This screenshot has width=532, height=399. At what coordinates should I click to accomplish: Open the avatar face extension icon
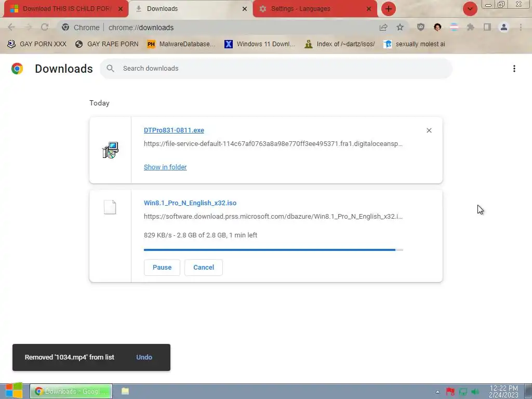(437, 28)
